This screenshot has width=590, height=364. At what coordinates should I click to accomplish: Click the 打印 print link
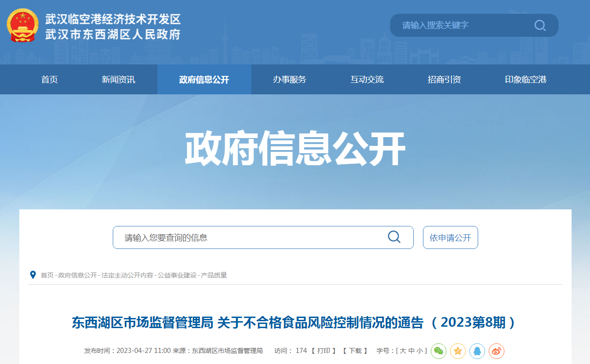[324, 351]
